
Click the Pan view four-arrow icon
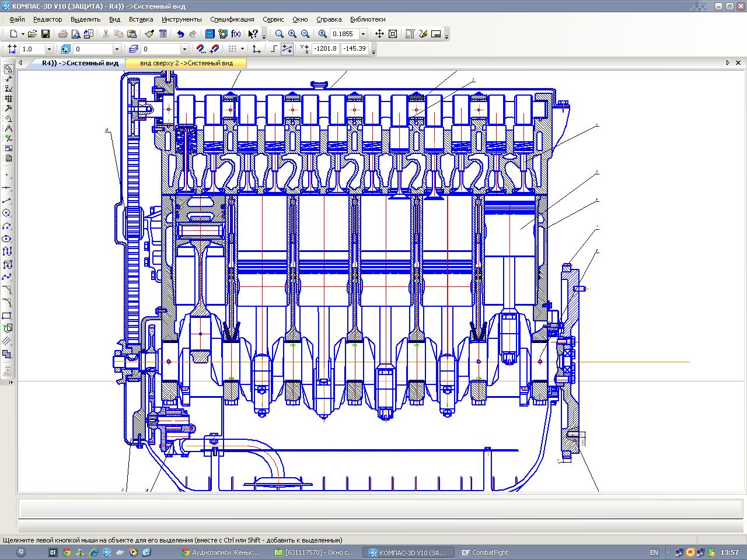tap(379, 34)
